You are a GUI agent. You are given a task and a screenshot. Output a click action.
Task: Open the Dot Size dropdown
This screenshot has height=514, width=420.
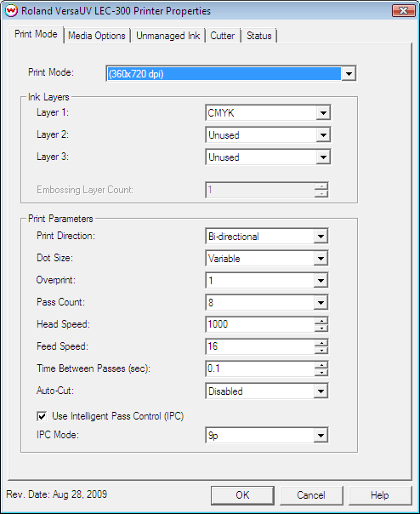point(267,259)
